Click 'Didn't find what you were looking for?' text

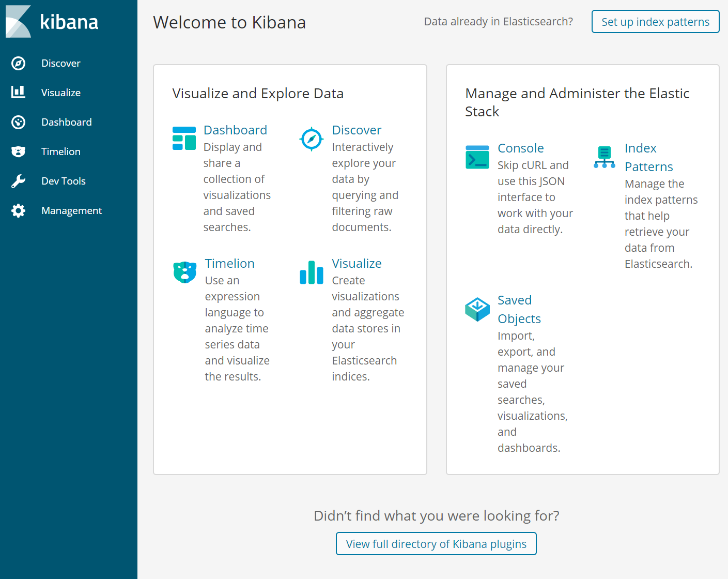437,516
